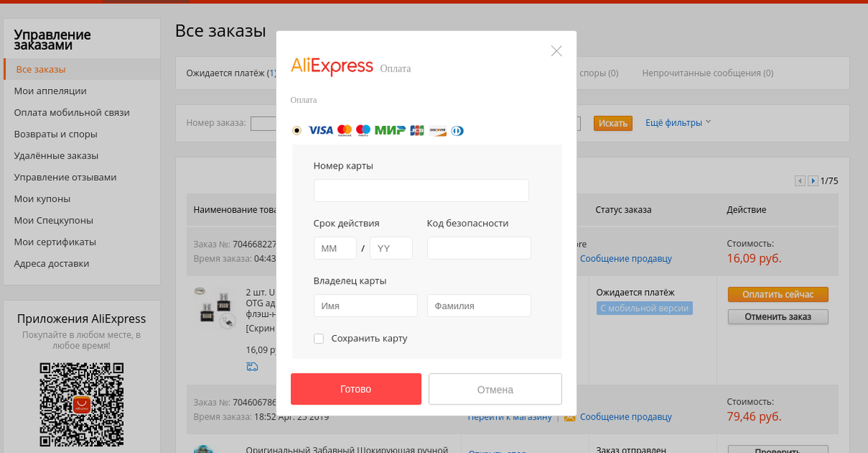Screen dimensions: 868x453
Task: Click the 79,46 руб. cost value
Action: click(754, 417)
